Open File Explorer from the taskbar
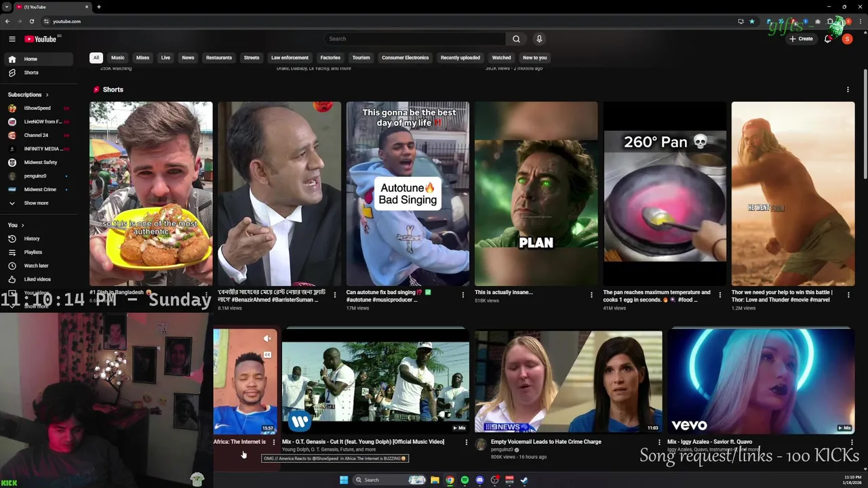This screenshot has height=488, width=868. click(435, 480)
